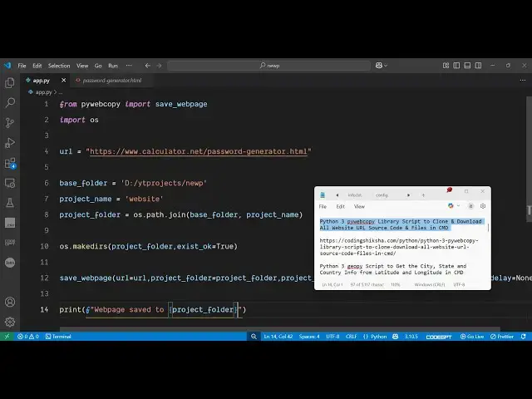The height and width of the screenshot is (399, 532).
Task: Open Notepad's View menu
Action: tap(359, 206)
